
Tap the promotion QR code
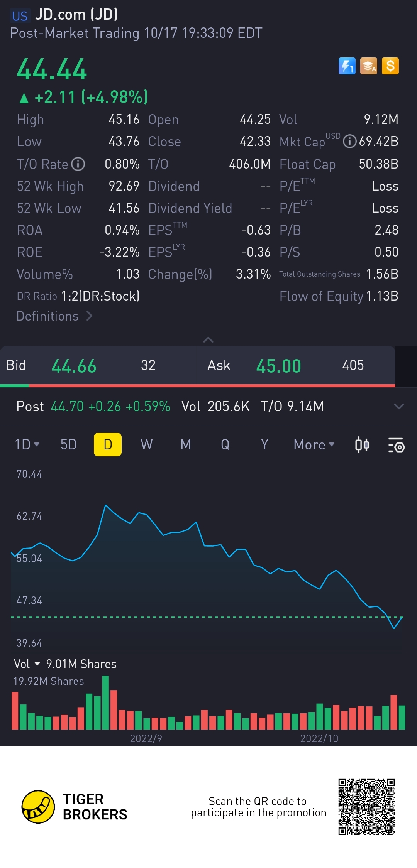(x=366, y=807)
